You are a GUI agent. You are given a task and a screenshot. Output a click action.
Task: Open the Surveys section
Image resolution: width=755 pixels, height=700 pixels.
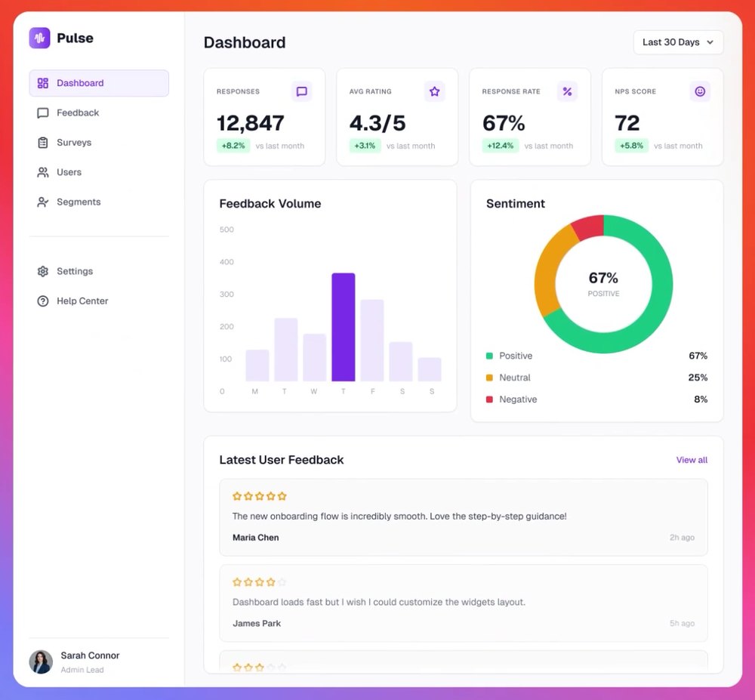pyautogui.click(x=99, y=143)
